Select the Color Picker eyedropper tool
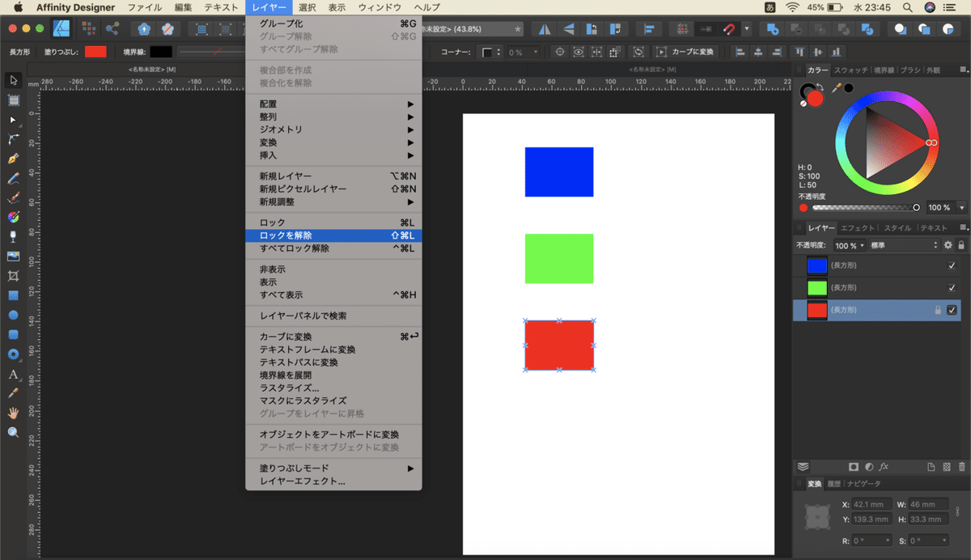 pos(13,393)
